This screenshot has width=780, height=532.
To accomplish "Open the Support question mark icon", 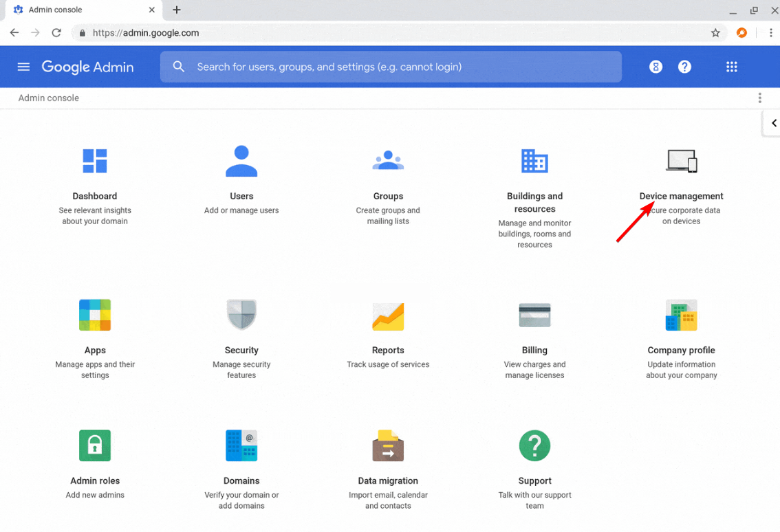I will tap(534, 445).
